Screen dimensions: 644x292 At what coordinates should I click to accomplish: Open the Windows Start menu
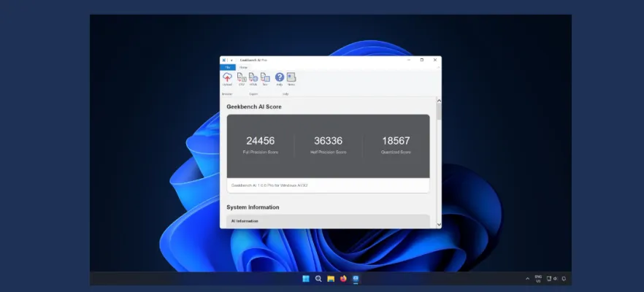[x=306, y=279]
